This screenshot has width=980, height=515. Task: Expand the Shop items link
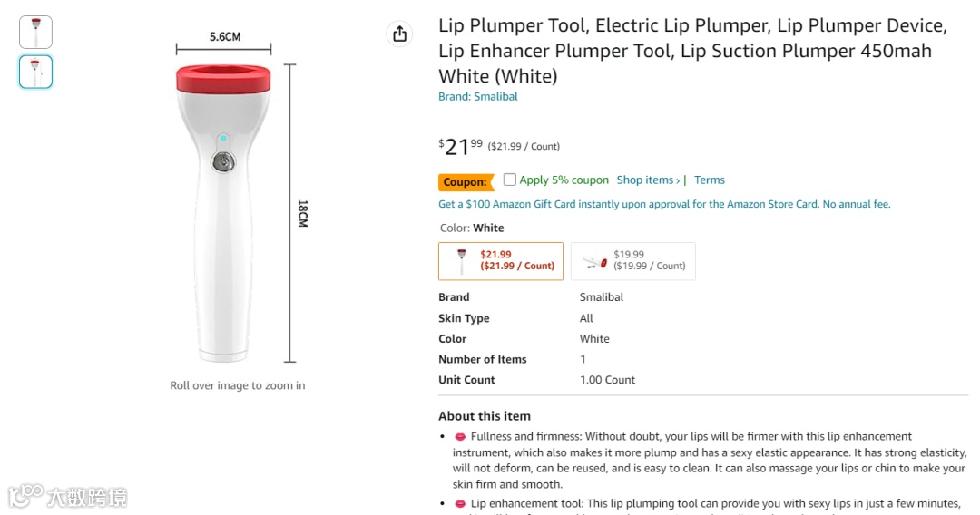coord(649,180)
